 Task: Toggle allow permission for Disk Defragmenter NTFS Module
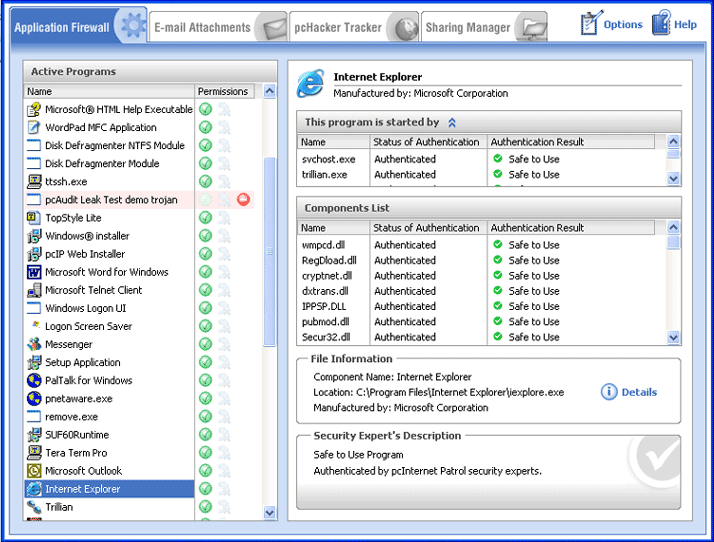click(206, 145)
